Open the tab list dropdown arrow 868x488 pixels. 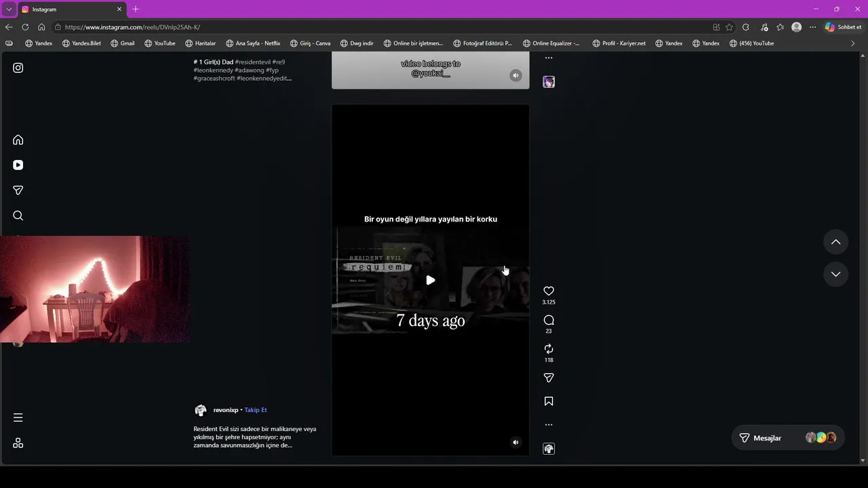pyautogui.click(x=9, y=9)
